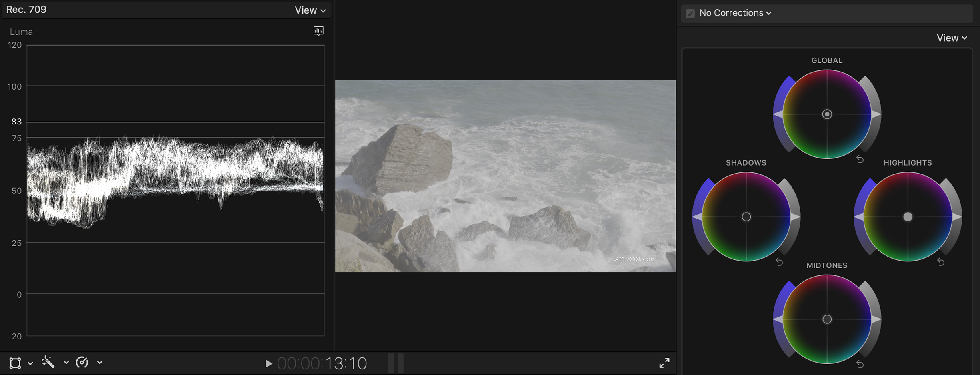Select the Transform tool icon
This screenshot has width=980, height=375.
[x=15, y=363]
